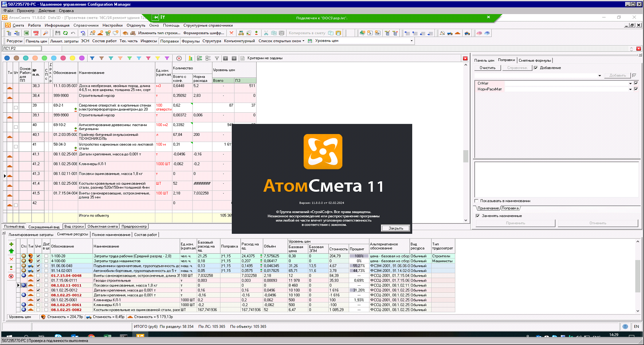Image resolution: width=644 pixels, height=345 pixels.
Task: Toggle the checkbox on the СтМат row
Action: click(x=636, y=83)
